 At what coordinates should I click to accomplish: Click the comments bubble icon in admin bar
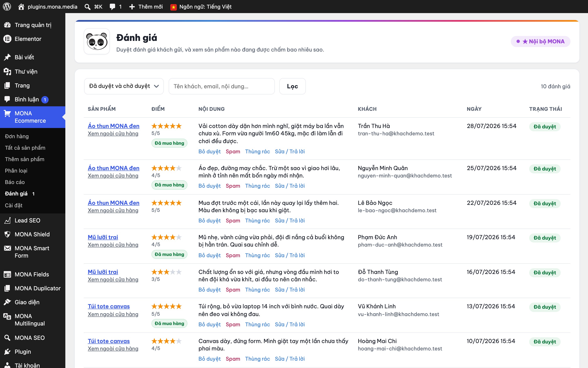coord(112,7)
